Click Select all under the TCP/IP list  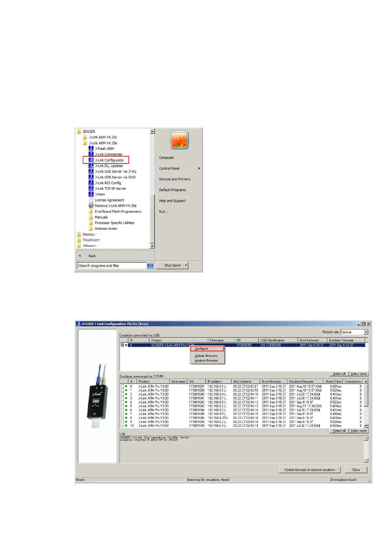339,431
